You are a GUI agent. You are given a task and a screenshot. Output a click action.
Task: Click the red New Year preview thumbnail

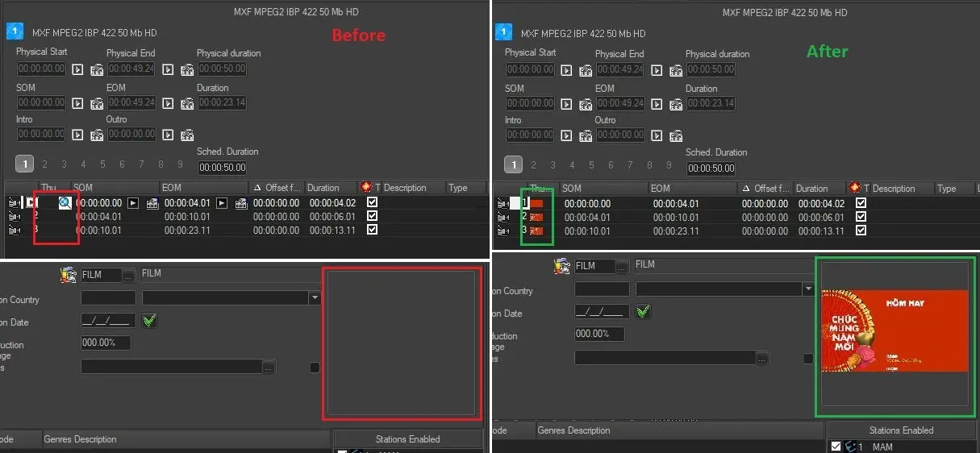(894, 330)
